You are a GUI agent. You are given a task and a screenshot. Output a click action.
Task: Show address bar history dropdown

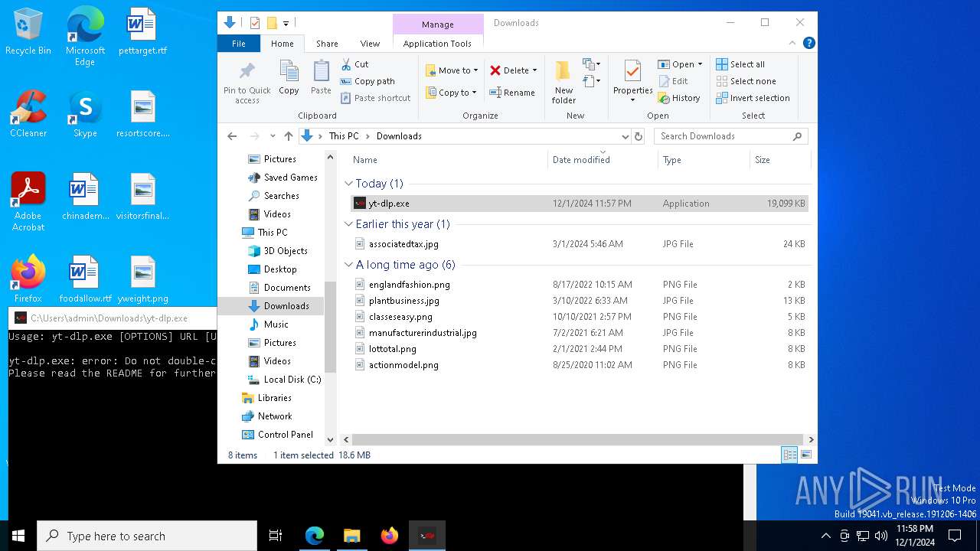coord(625,136)
